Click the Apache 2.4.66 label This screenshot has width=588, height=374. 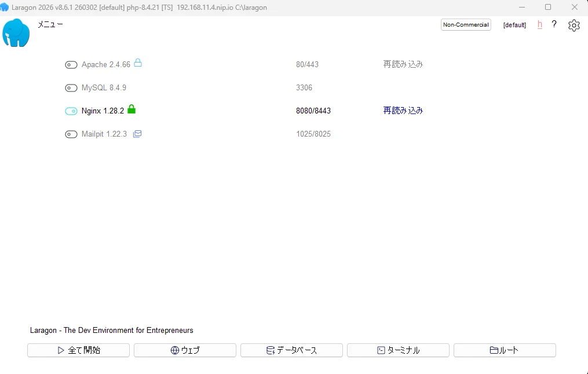106,64
